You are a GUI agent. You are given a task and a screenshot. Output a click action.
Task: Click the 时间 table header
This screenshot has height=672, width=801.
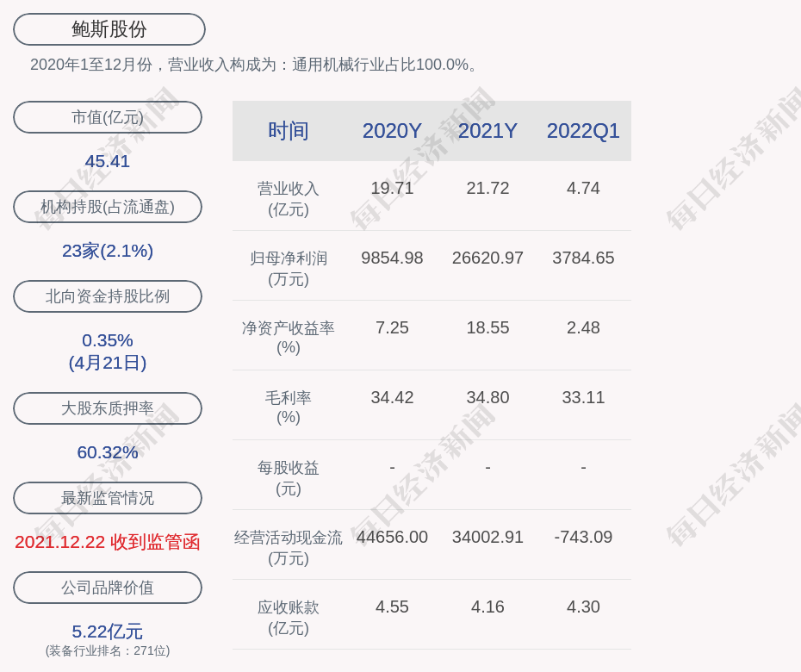pyautogui.click(x=289, y=131)
